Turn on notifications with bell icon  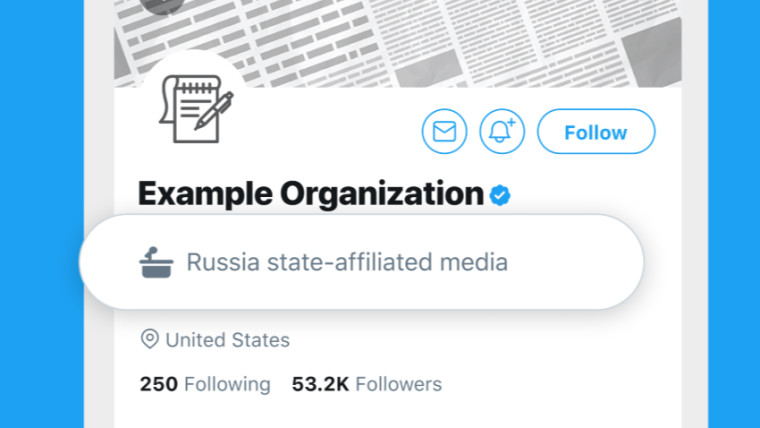[x=502, y=131]
